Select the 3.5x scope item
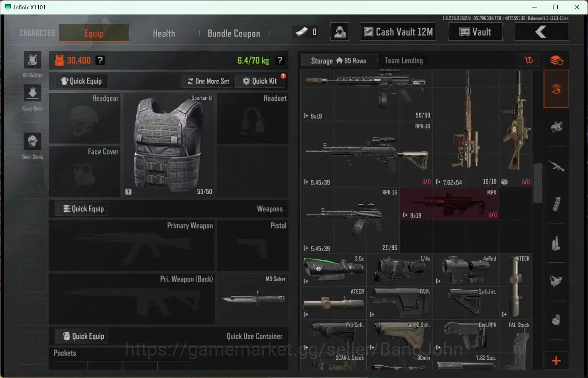588x378 pixels. pyautogui.click(x=334, y=270)
